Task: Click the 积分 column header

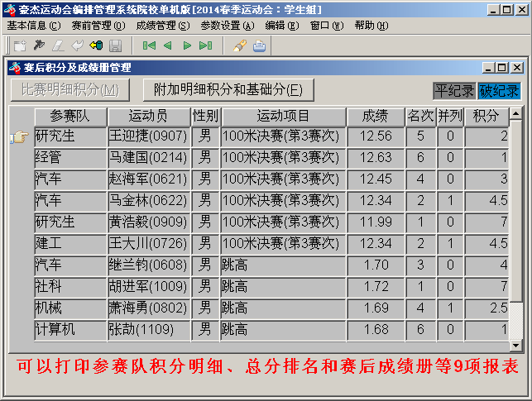Action: pos(486,117)
